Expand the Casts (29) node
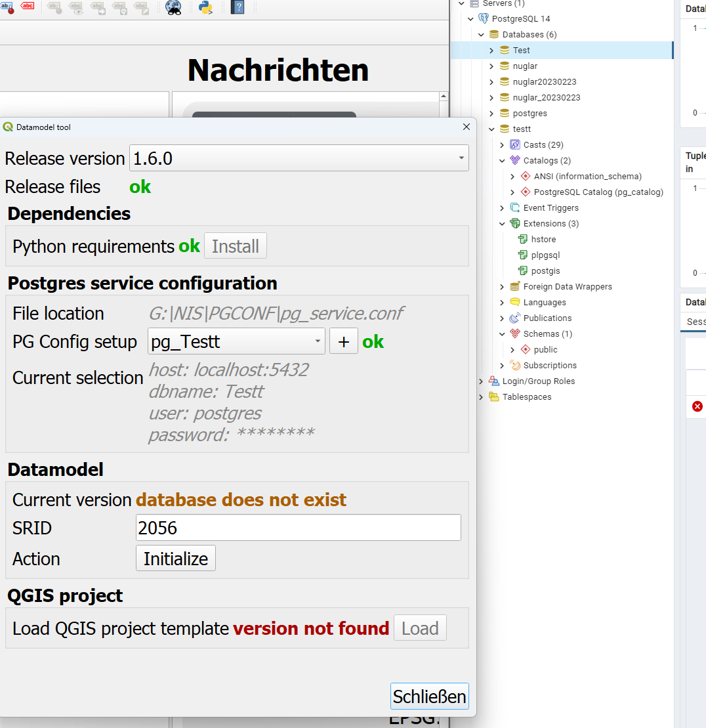The width and height of the screenshot is (706, 728). tap(501, 144)
